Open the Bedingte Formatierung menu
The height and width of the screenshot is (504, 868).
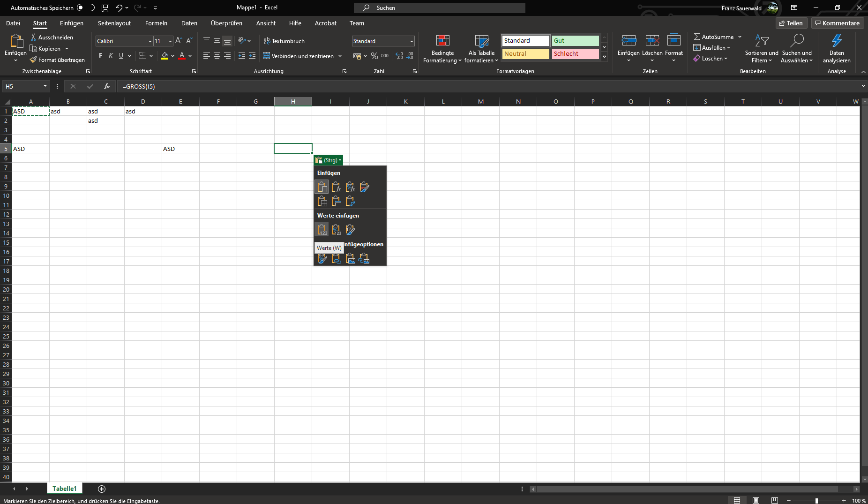(442, 49)
